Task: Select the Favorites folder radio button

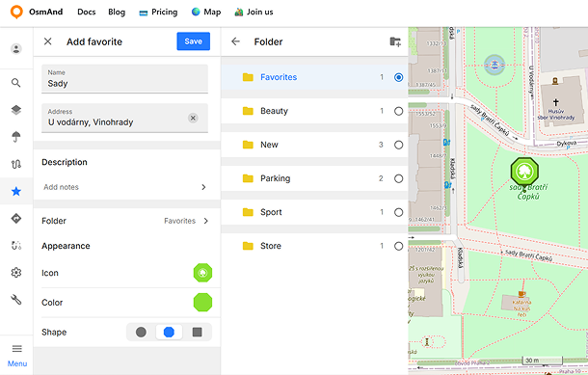Action: 399,77
